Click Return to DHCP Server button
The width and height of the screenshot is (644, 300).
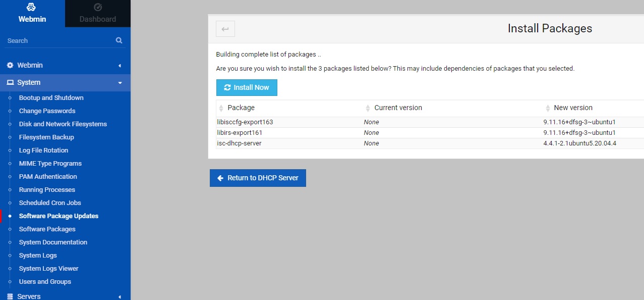pos(258,178)
